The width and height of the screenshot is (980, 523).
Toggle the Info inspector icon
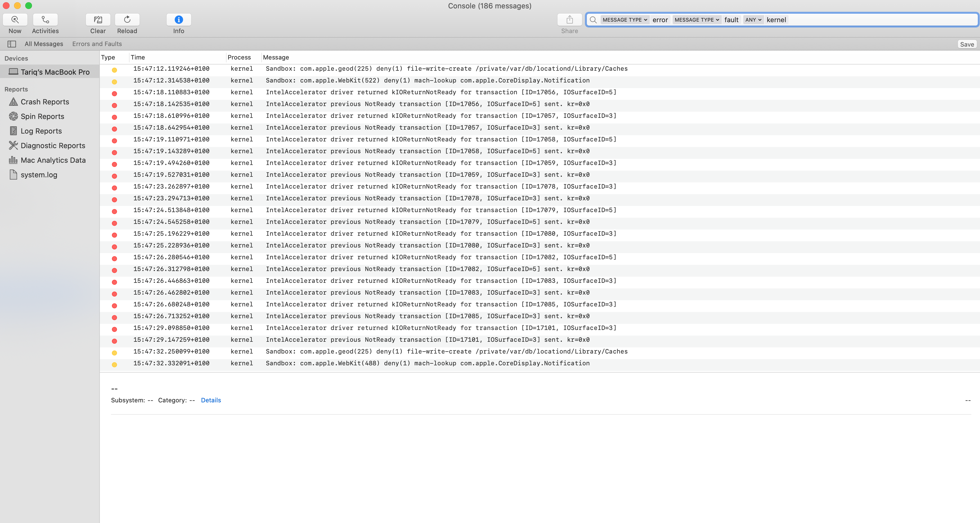(x=179, y=20)
